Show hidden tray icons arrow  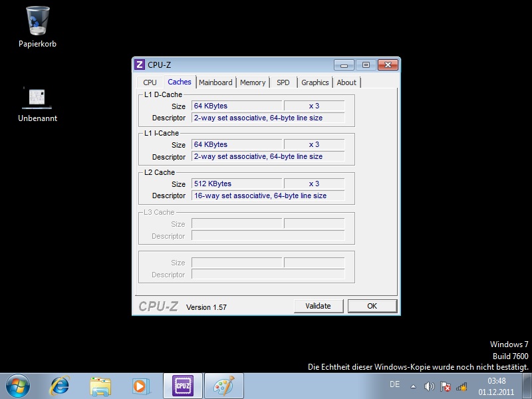[413, 386]
